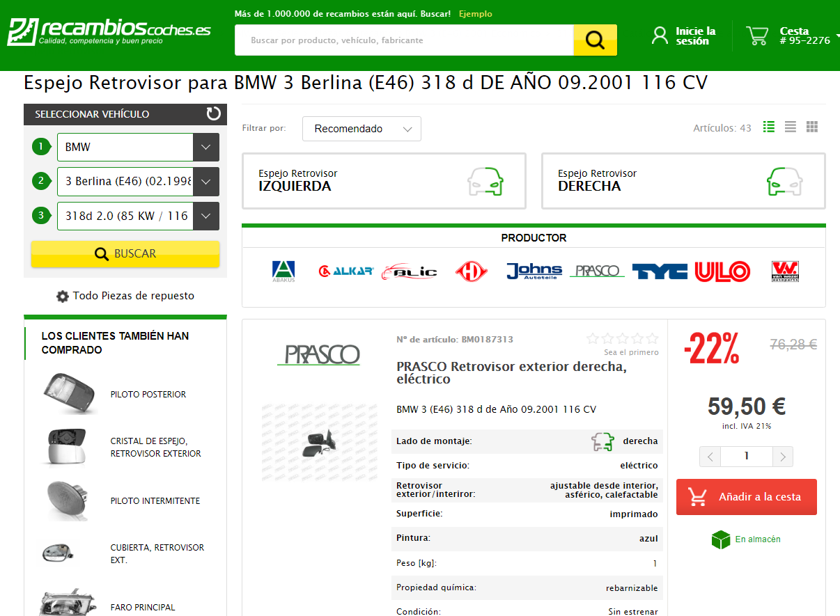
Task: Click the crossed-out 76,28 € price
Action: (x=793, y=344)
